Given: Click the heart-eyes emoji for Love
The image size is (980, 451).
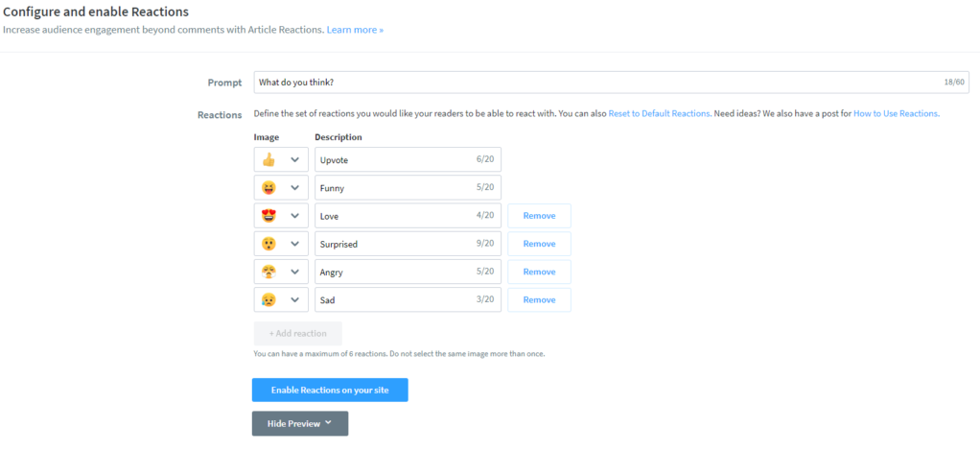Looking at the screenshot, I should point(268,216).
